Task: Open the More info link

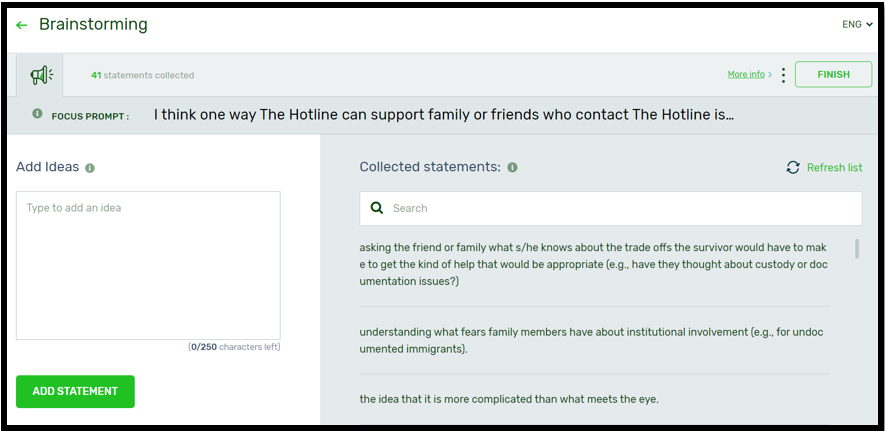Action: click(746, 75)
